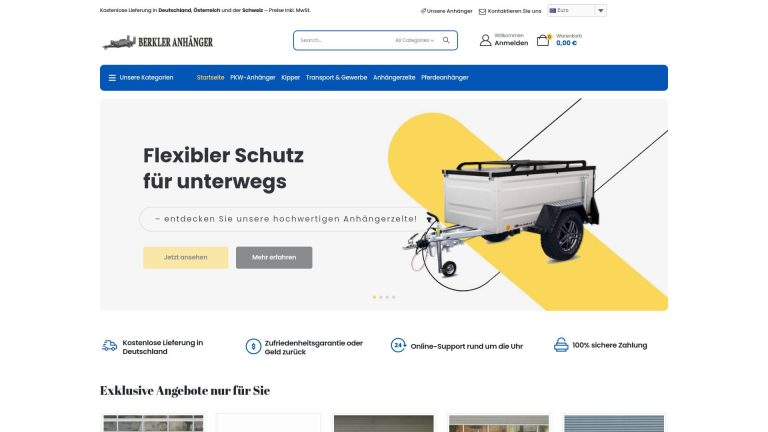The height and width of the screenshot is (432, 768).
Task: Click the Mehr erfahren button
Action: pos(274,258)
